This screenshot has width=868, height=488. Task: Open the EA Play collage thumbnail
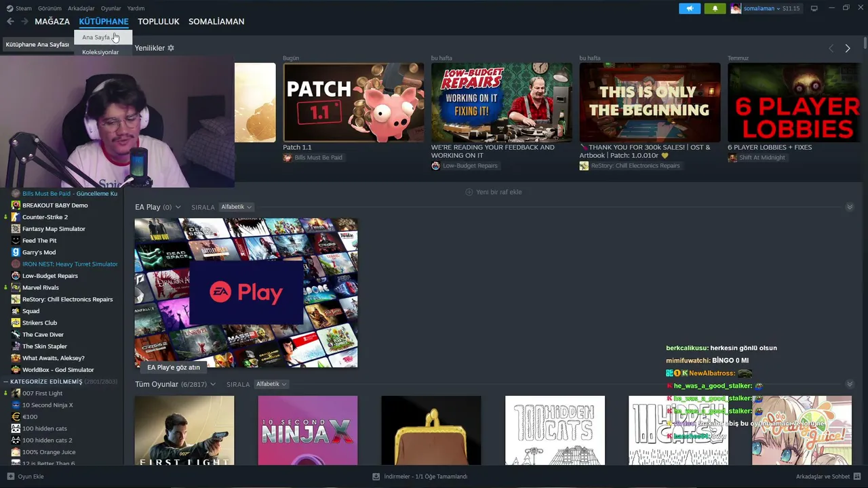[246, 293]
